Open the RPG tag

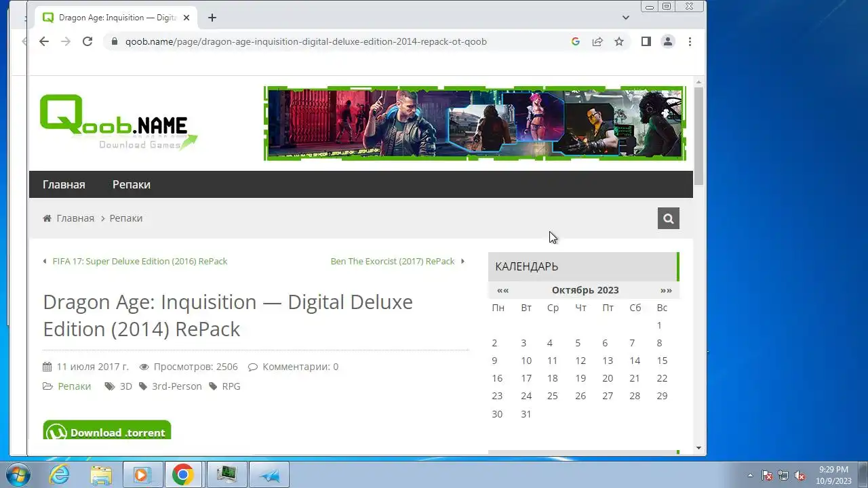pyautogui.click(x=231, y=386)
